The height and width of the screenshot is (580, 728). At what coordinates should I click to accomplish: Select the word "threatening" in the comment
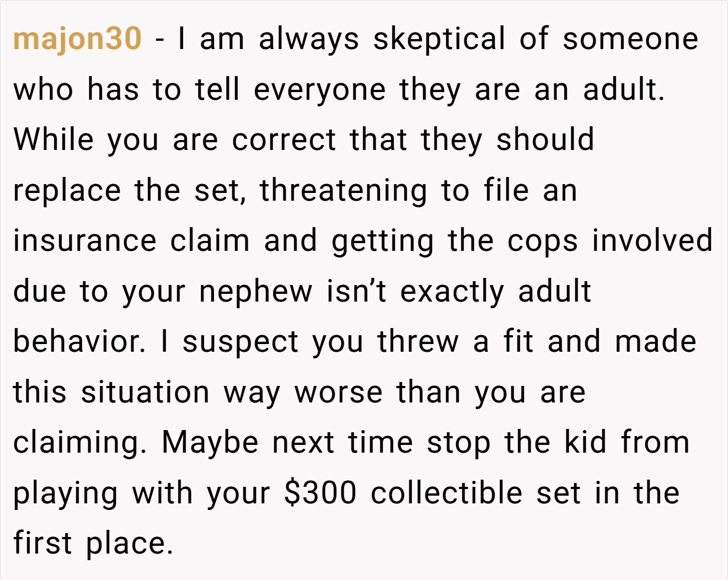tap(344, 191)
